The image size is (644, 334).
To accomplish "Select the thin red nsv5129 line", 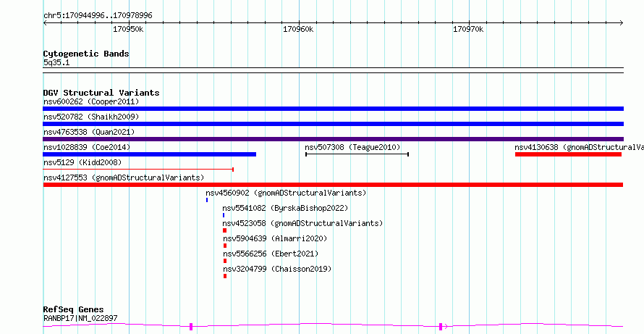I will pyautogui.click(x=138, y=169).
